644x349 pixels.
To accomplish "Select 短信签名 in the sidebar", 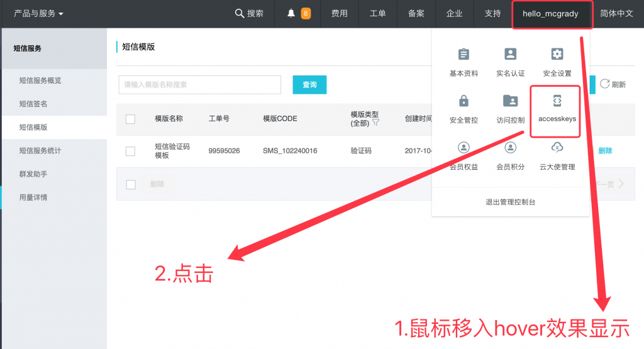I will 33,104.
